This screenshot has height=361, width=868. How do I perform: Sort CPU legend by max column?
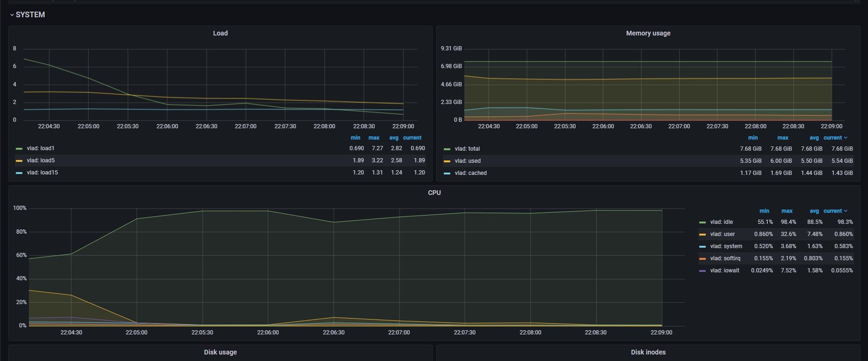(787, 211)
